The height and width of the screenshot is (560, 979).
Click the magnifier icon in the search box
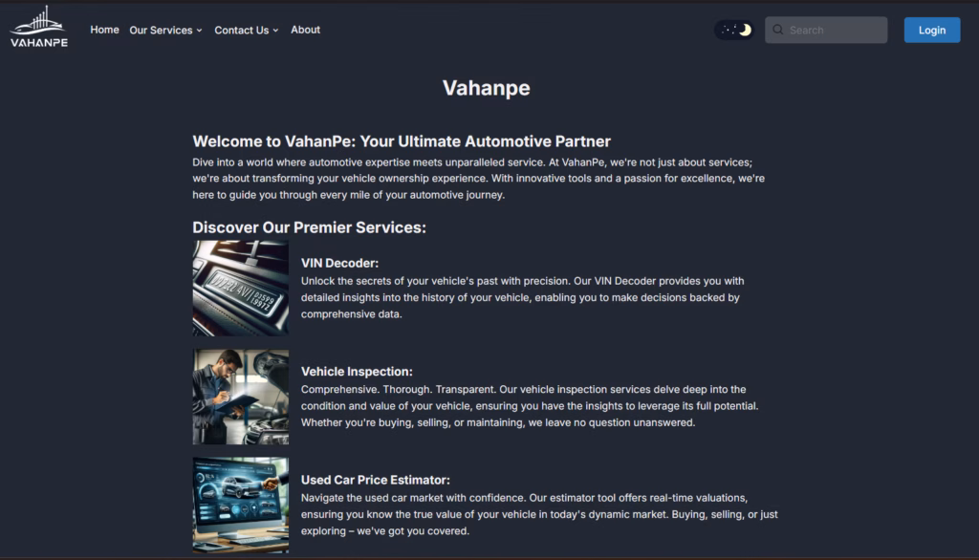777,30
